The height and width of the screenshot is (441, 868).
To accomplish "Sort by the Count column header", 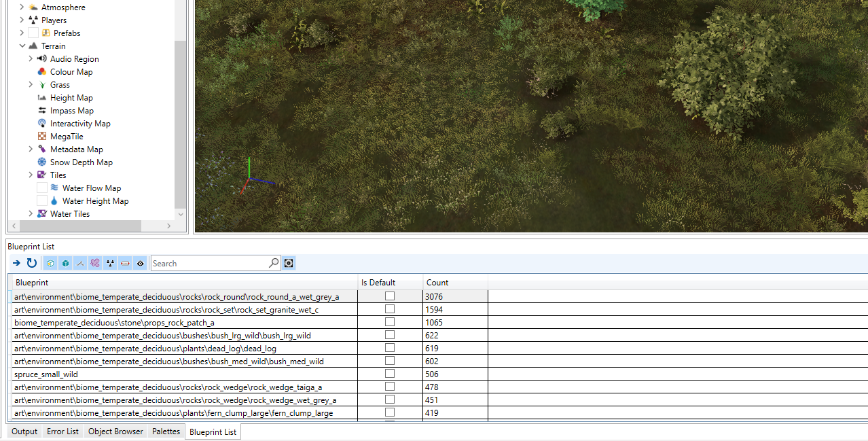I will click(x=455, y=282).
